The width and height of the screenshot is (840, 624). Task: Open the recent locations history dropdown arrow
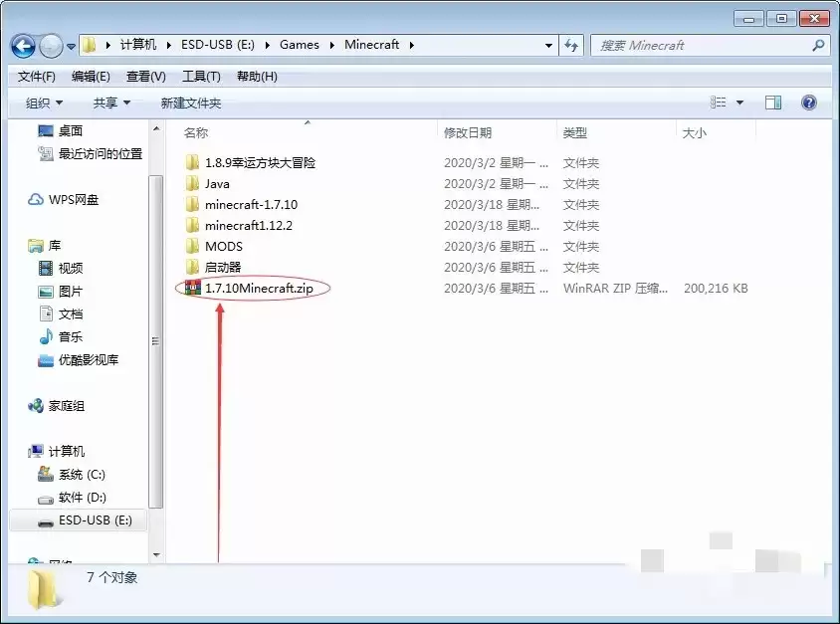coord(71,47)
